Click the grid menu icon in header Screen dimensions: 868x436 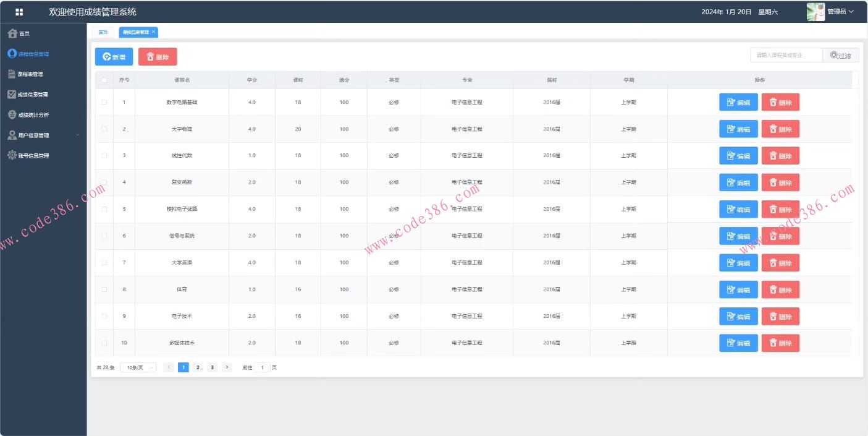[x=19, y=12]
